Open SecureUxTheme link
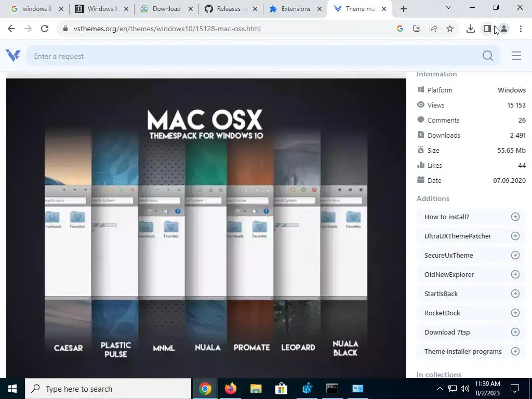Screen dimensions: 532x399 click(x=471, y=255)
